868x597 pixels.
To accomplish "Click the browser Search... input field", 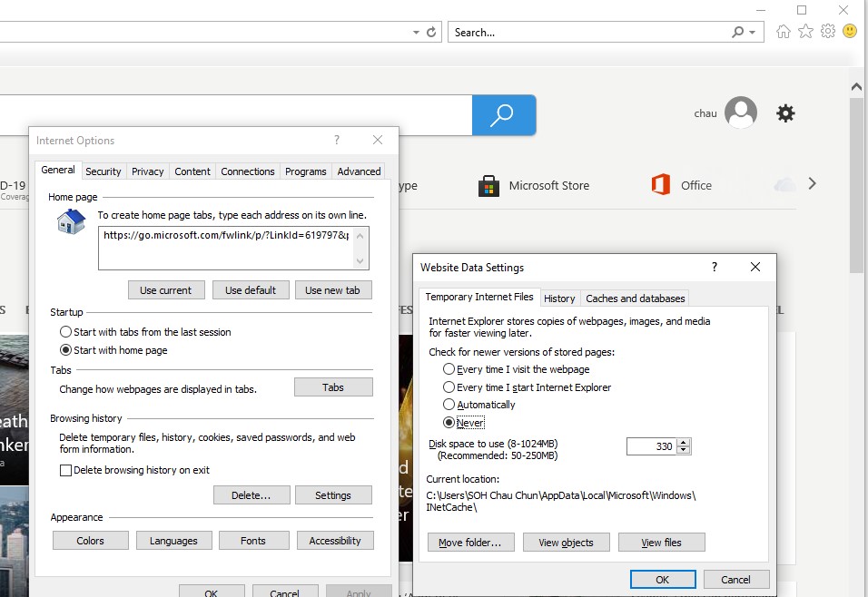I will pos(589,32).
